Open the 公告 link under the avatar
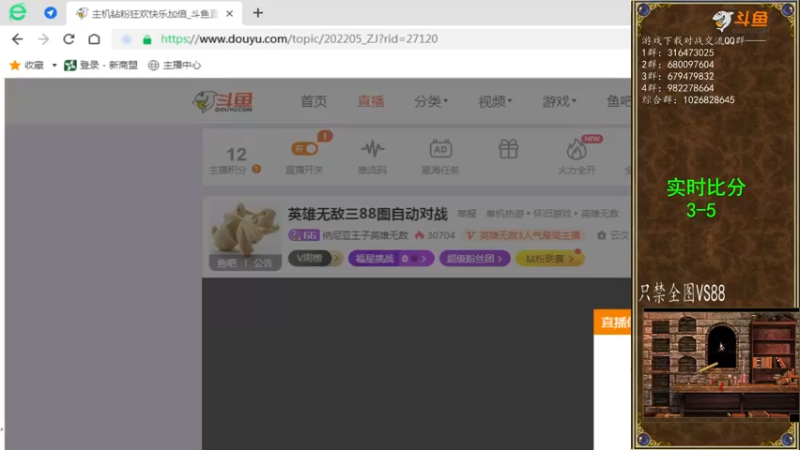 (x=263, y=263)
